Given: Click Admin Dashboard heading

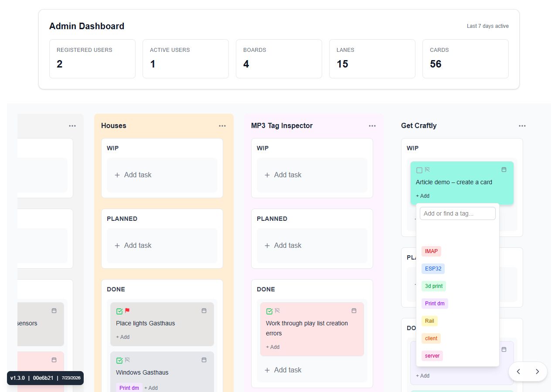Looking at the screenshot, I should pyautogui.click(x=87, y=26).
